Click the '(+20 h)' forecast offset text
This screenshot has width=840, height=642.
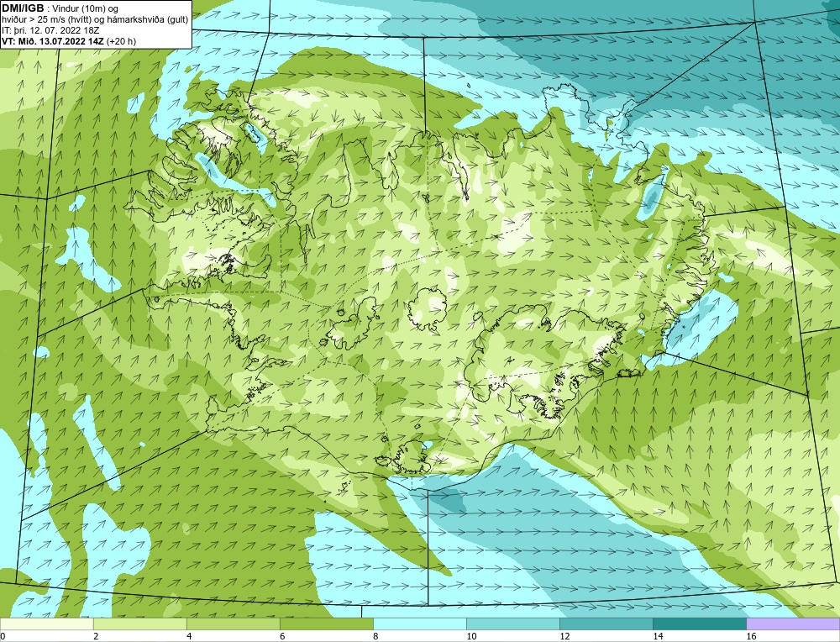coord(122,41)
